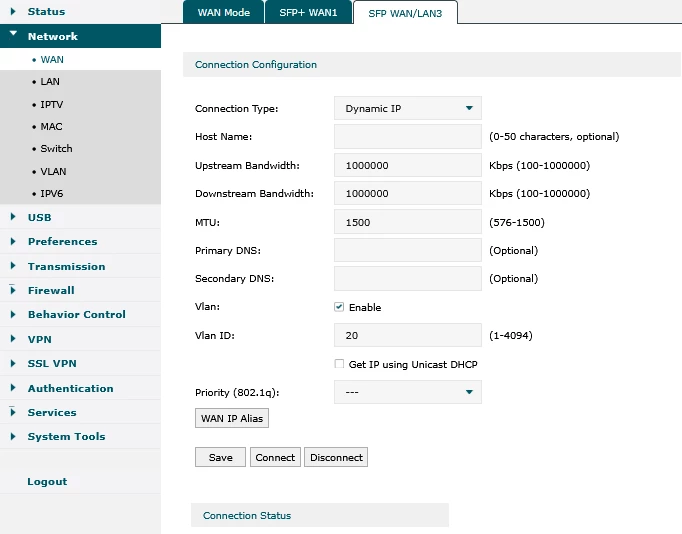Expand the Services section arrow

tap(13, 411)
